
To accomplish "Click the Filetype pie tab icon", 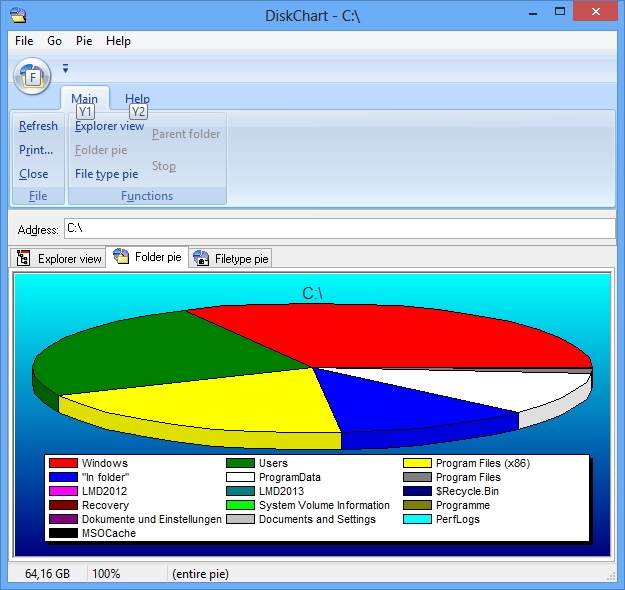I will point(200,258).
